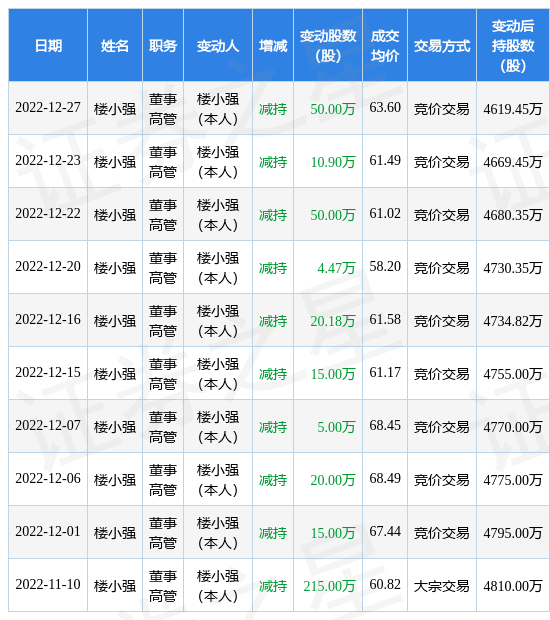
Task: Click the 增减 column header
Action: tap(273, 46)
